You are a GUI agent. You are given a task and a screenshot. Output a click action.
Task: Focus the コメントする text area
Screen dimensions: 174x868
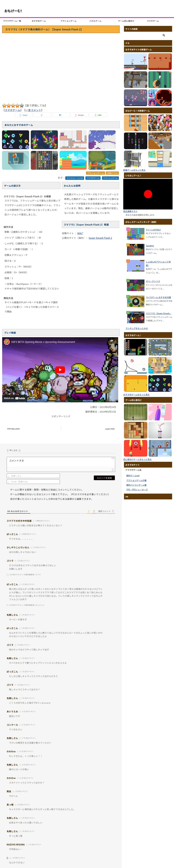[x=61, y=464]
